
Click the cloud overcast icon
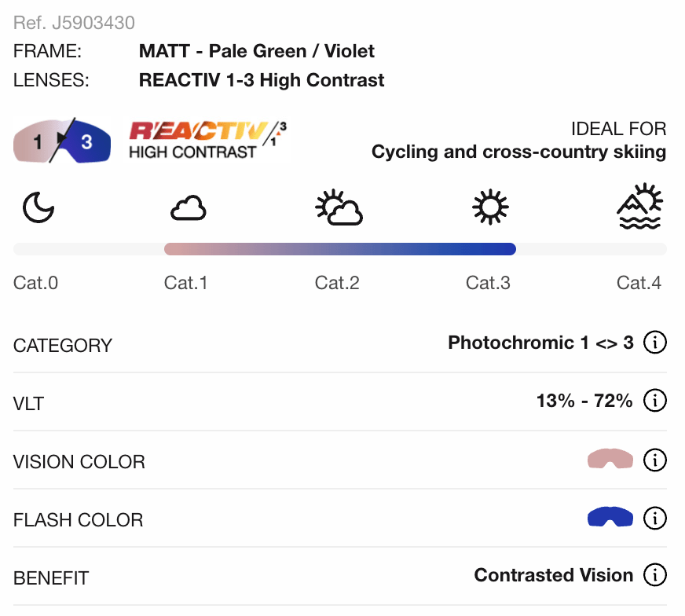point(189,209)
